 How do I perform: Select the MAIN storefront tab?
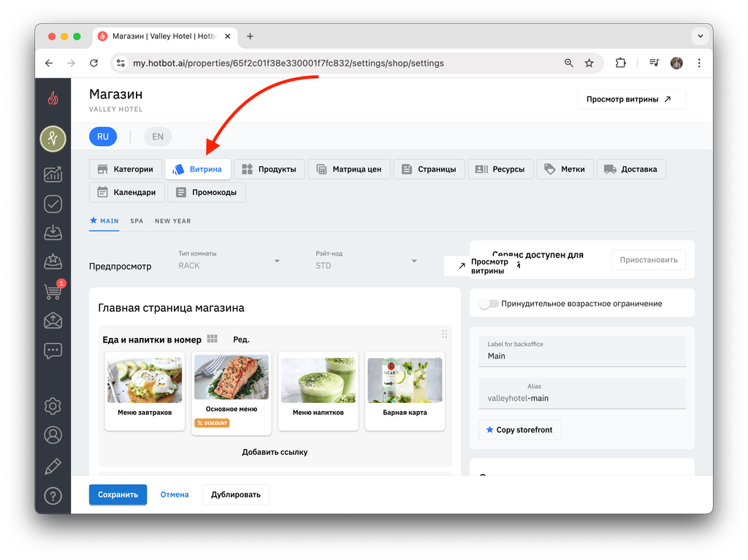[x=104, y=220]
